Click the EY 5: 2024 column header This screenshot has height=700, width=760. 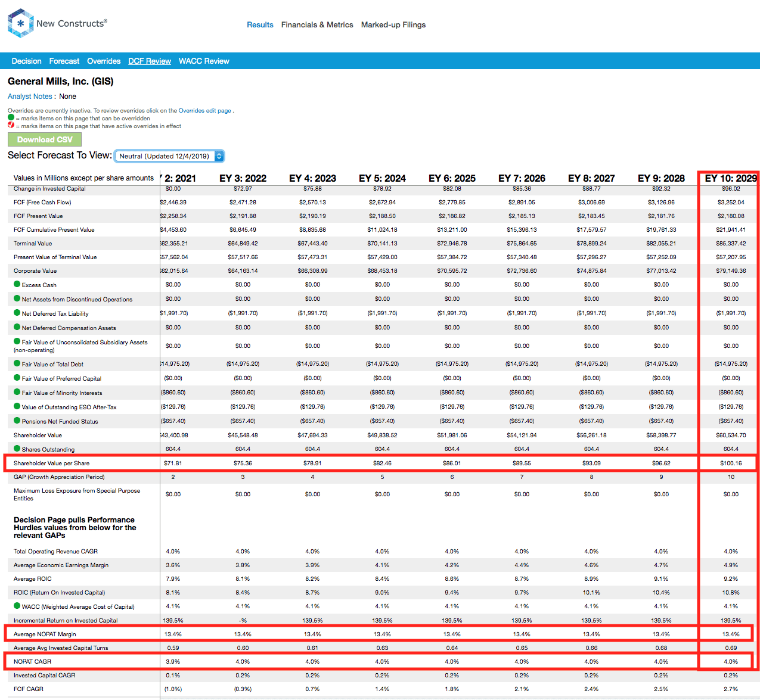click(x=382, y=178)
